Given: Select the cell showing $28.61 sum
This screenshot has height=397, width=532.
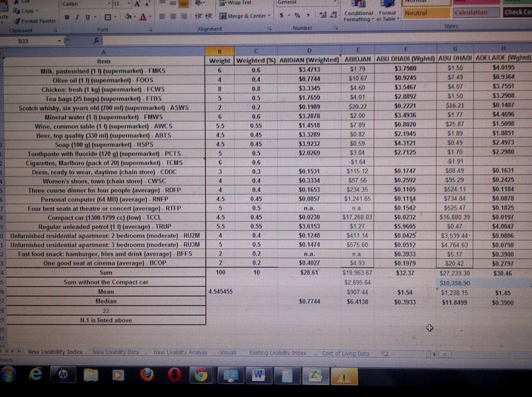Looking at the screenshot, I should coord(309,272).
